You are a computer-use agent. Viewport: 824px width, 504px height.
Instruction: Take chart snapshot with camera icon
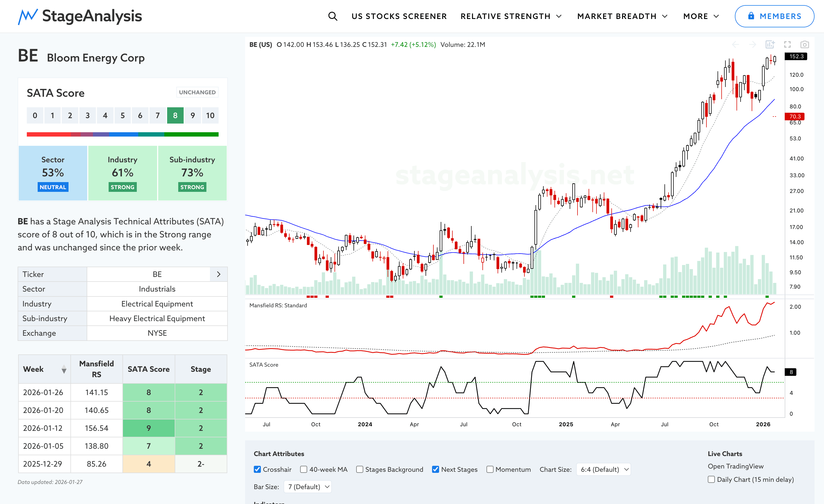click(804, 44)
